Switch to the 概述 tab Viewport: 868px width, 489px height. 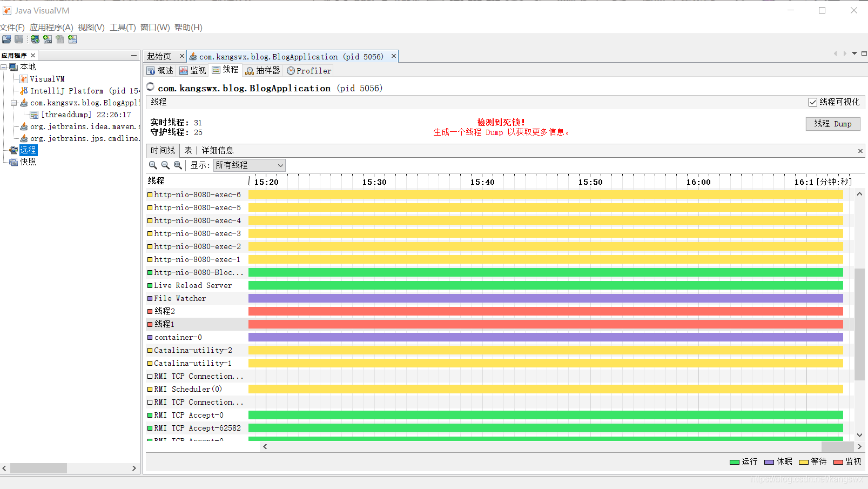point(160,71)
